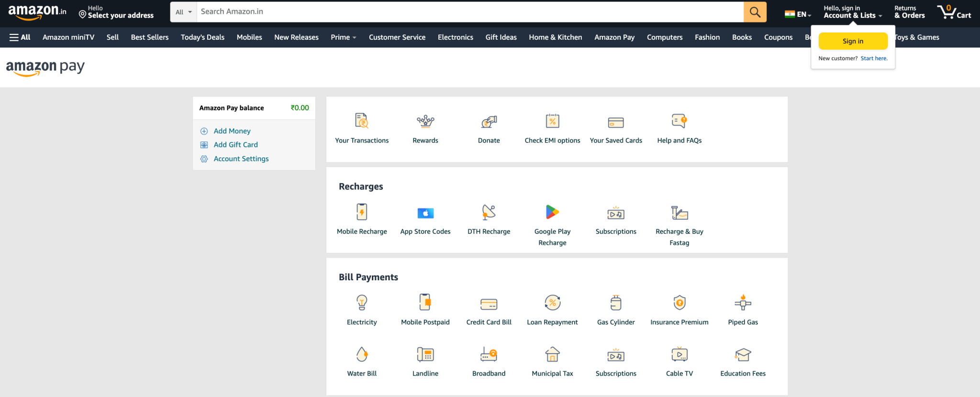Select Electronics in navigation bar
This screenshot has height=397, width=980.
pos(456,37)
